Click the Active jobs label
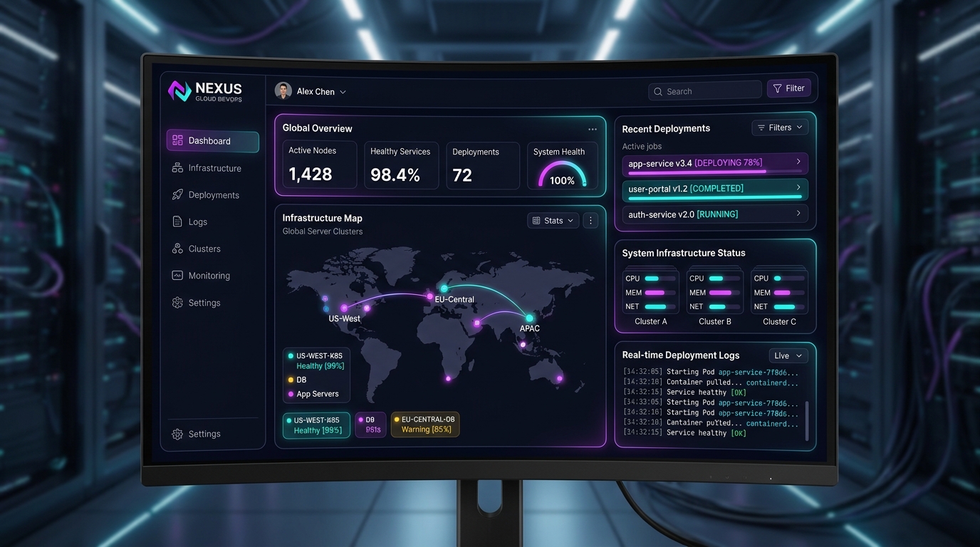Image resolution: width=980 pixels, height=547 pixels. click(x=642, y=146)
